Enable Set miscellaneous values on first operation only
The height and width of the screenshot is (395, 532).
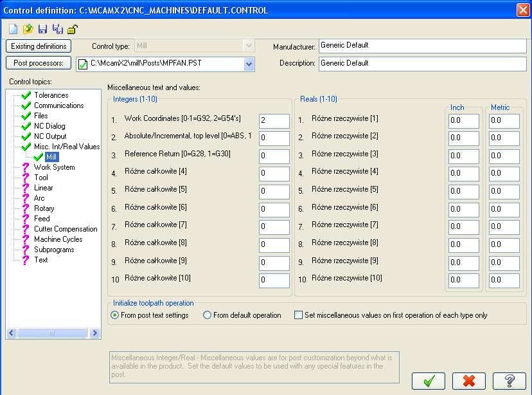298,315
